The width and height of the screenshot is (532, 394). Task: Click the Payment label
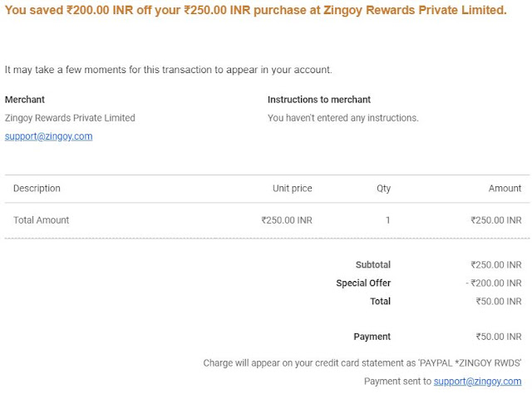(x=372, y=337)
